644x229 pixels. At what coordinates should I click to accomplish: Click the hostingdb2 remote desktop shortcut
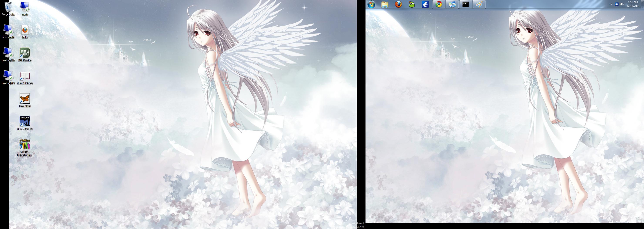point(8,55)
